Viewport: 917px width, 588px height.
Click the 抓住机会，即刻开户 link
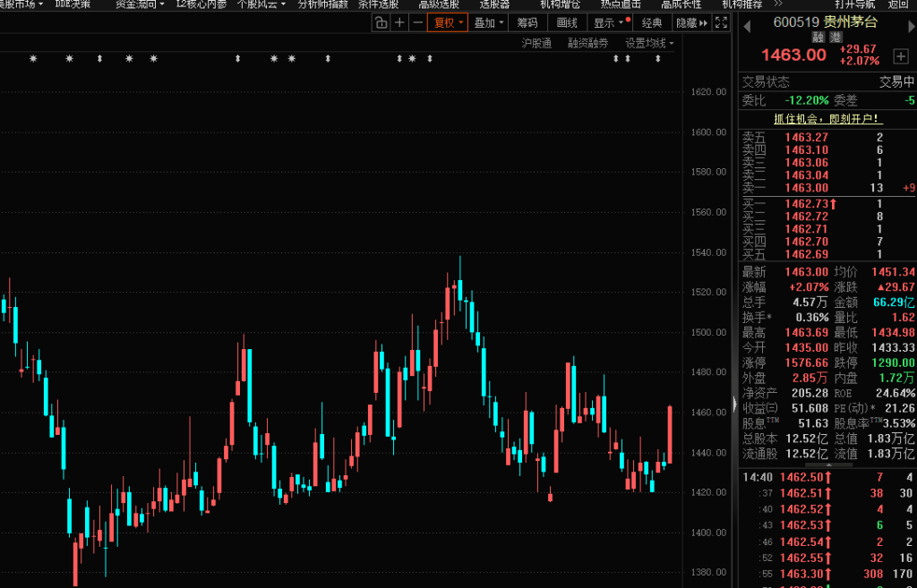(x=827, y=119)
